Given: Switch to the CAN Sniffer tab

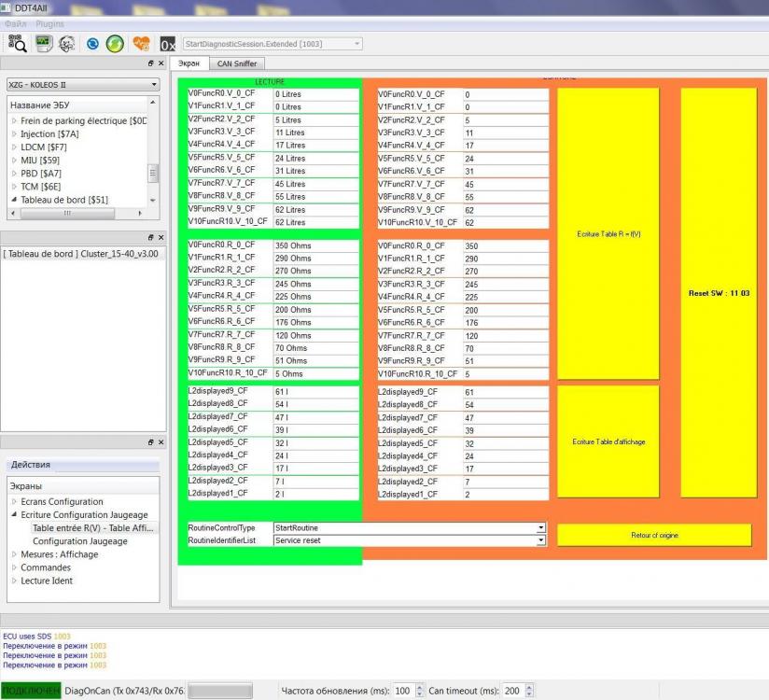Looking at the screenshot, I should [237, 63].
